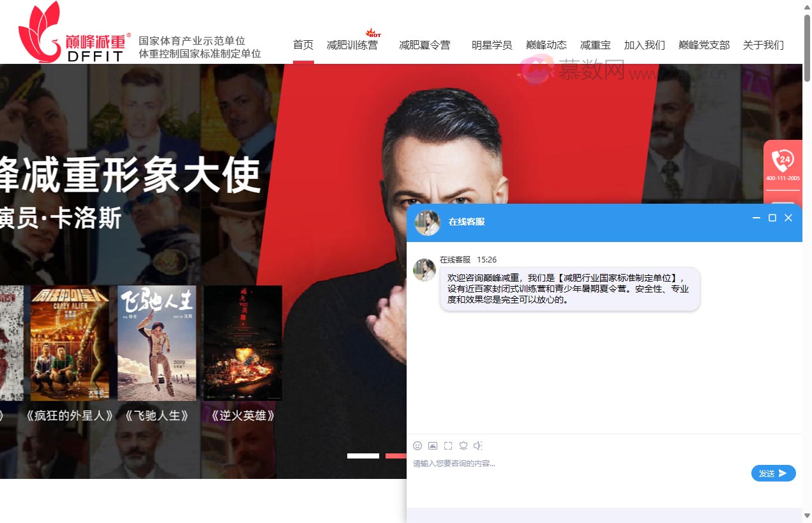
Task: Click the 飞驰人生 movie poster
Action: (156, 343)
